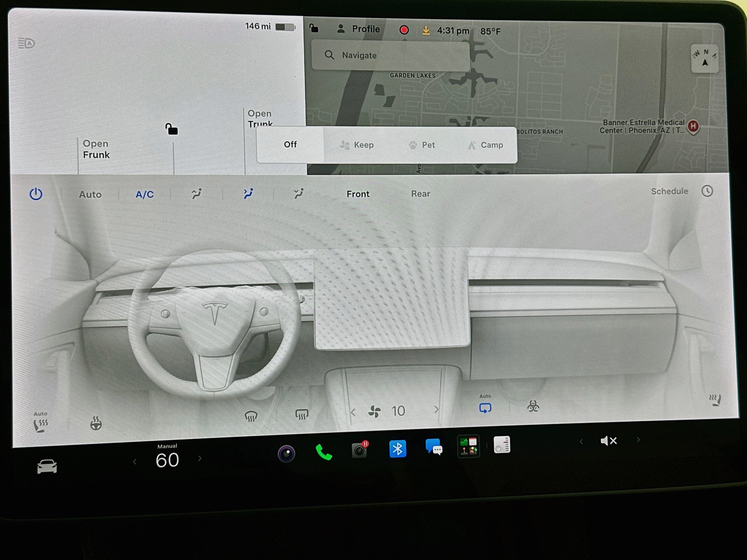
Task: Turn on the front windshield defrost
Action: pyautogui.click(x=251, y=416)
